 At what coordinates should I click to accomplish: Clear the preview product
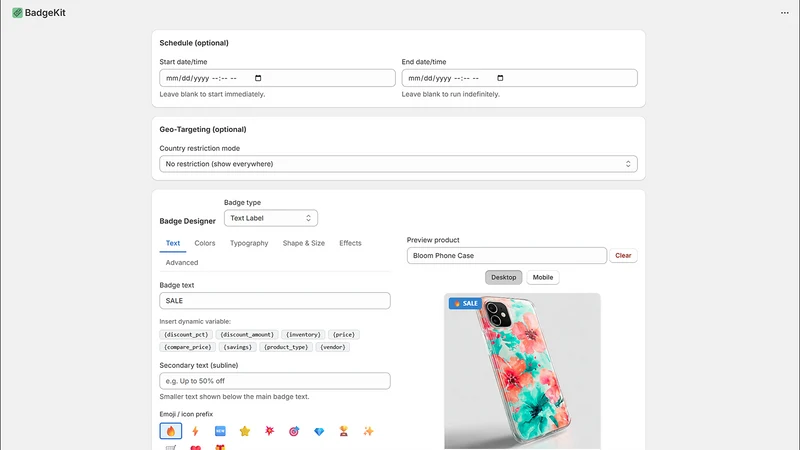[x=623, y=256]
